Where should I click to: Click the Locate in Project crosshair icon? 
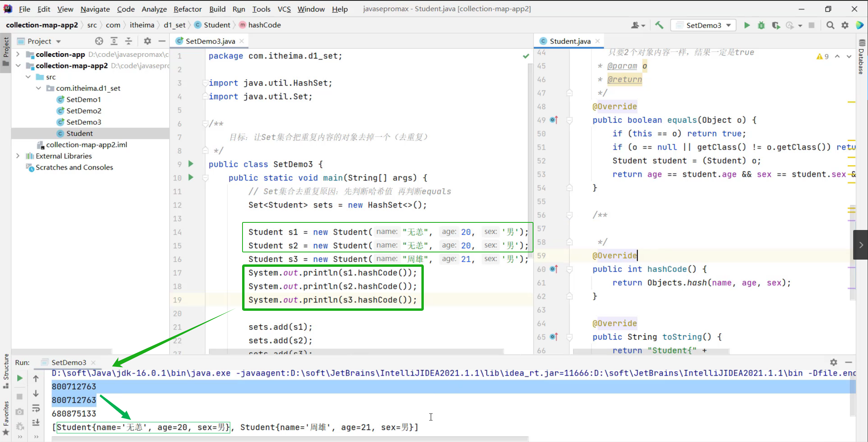99,41
